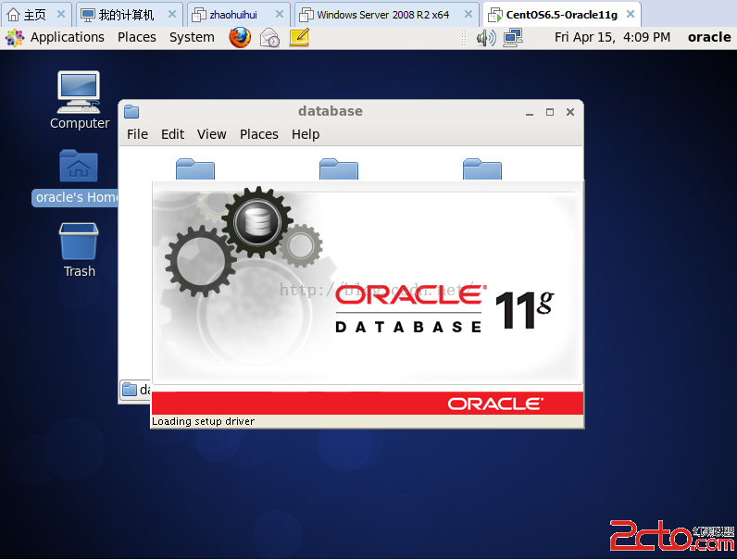Viewport: 737px width, 560px height.
Task: Launch the notes editor panel icon
Action: (299, 38)
